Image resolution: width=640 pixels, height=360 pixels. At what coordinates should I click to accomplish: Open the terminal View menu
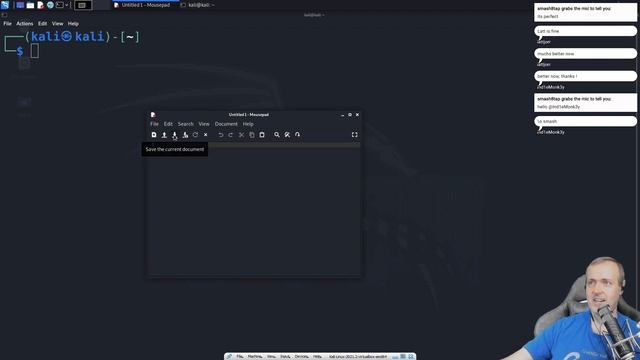tap(58, 24)
